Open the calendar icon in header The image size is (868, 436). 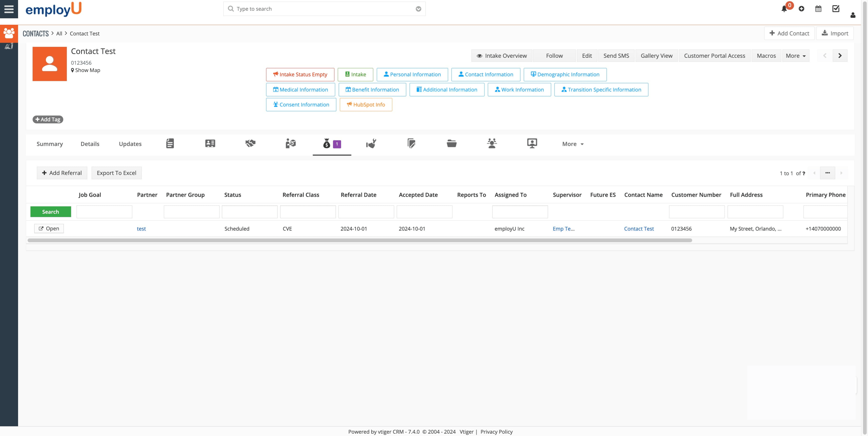[818, 9]
